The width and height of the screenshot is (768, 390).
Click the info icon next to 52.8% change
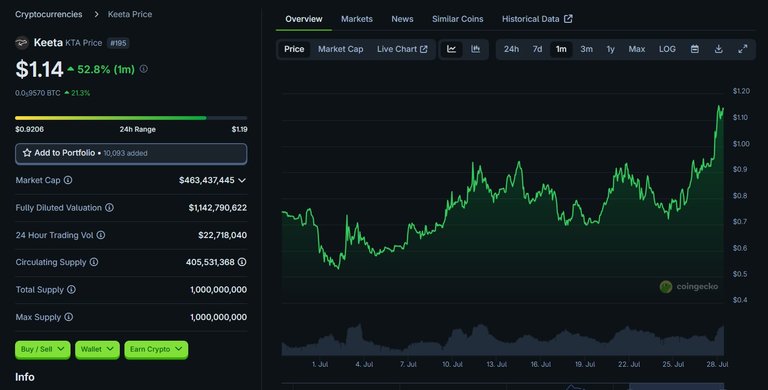pyautogui.click(x=144, y=69)
